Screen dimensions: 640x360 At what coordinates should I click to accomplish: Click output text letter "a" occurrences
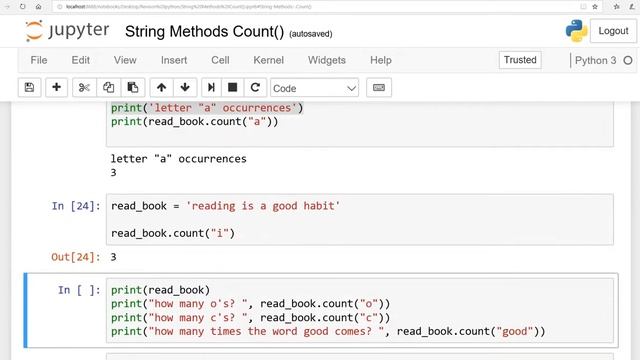coord(179,159)
